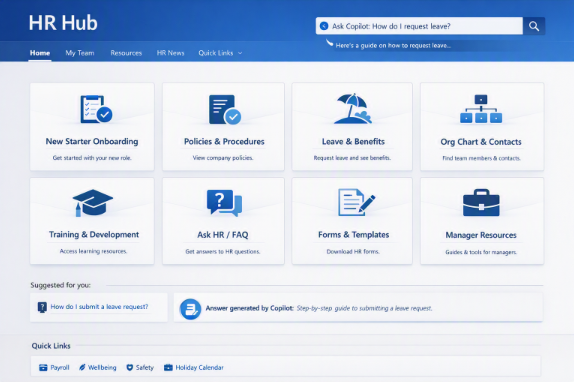
Task: Click the Leave & Benefits beach umbrella icon
Action: click(353, 108)
